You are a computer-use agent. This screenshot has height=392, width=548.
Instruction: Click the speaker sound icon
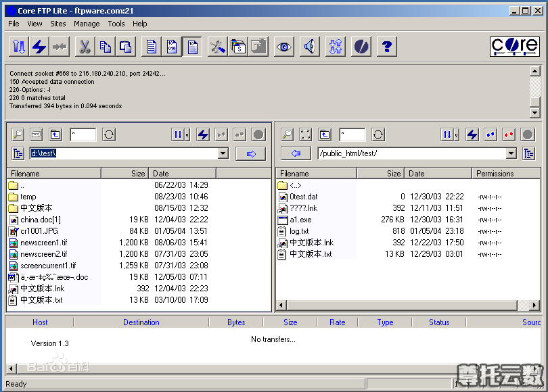[310, 47]
